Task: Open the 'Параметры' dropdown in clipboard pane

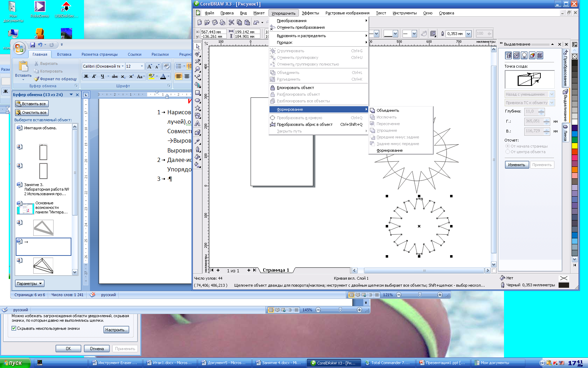Action: pyautogui.click(x=30, y=284)
